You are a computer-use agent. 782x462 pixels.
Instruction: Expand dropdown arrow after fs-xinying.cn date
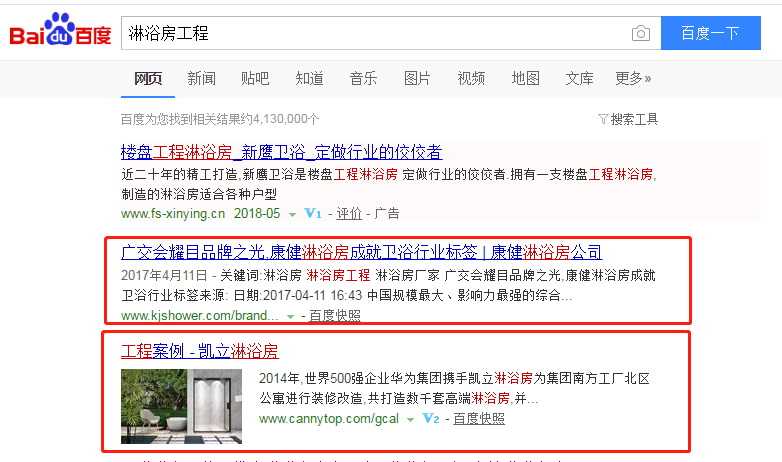[x=292, y=215]
